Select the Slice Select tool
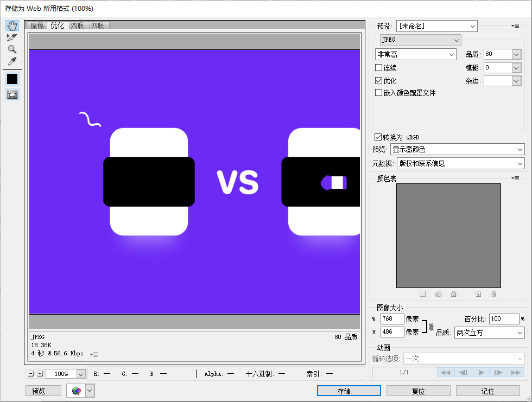This screenshot has height=402, width=532. click(12, 37)
